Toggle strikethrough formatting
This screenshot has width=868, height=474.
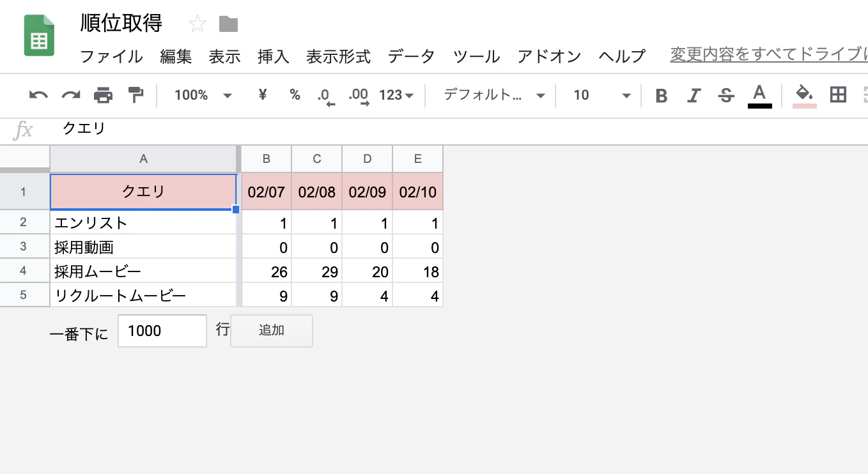(726, 96)
